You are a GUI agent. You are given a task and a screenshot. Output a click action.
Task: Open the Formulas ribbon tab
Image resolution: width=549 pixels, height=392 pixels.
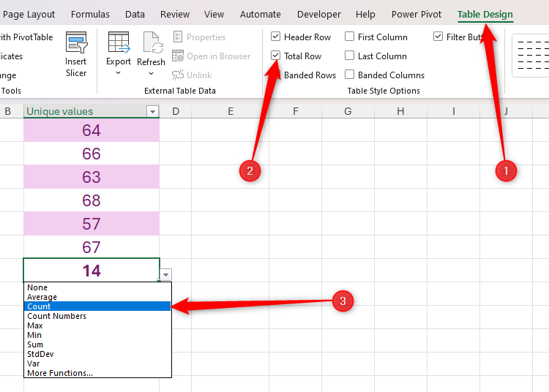91,15
